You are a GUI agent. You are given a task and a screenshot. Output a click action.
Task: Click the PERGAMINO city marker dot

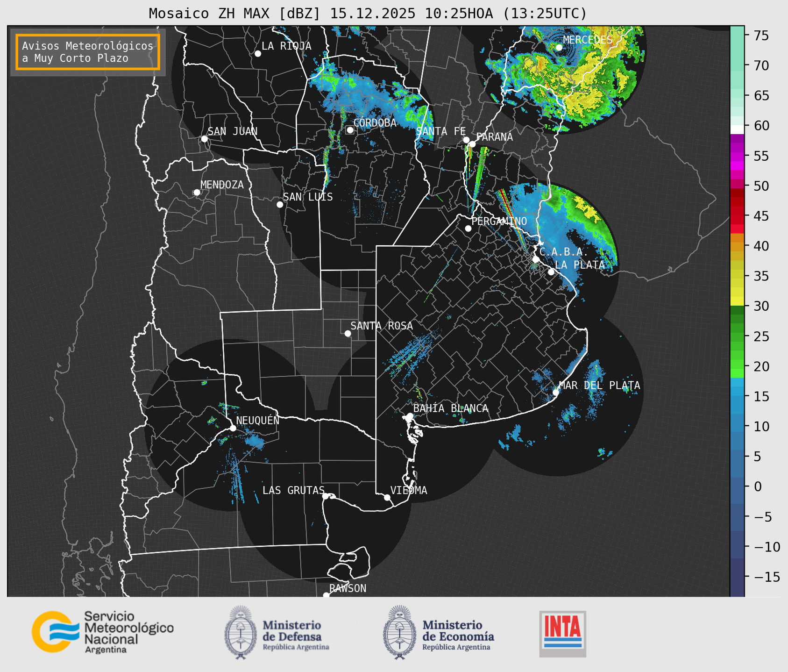(468, 229)
